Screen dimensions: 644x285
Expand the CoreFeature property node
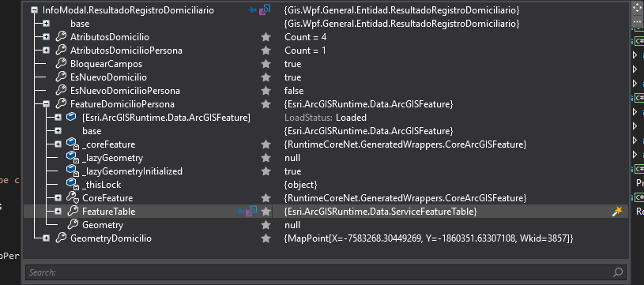pos(58,198)
